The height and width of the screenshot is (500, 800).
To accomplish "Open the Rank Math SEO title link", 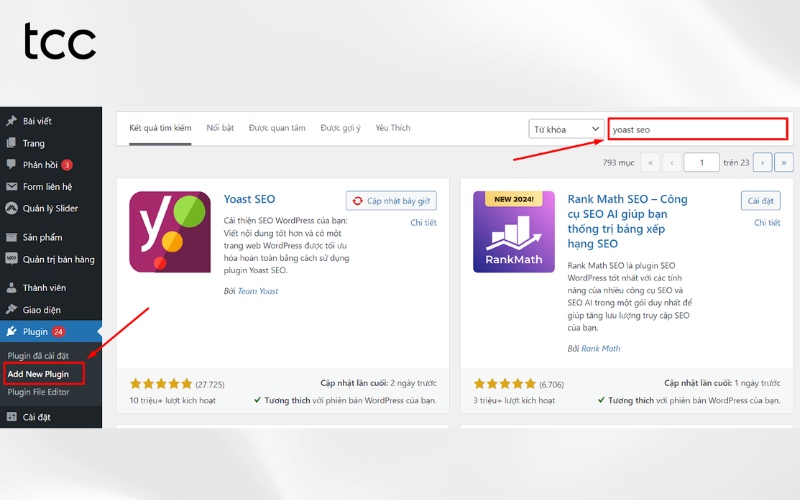I will pyautogui.click(x=628, y=221).
